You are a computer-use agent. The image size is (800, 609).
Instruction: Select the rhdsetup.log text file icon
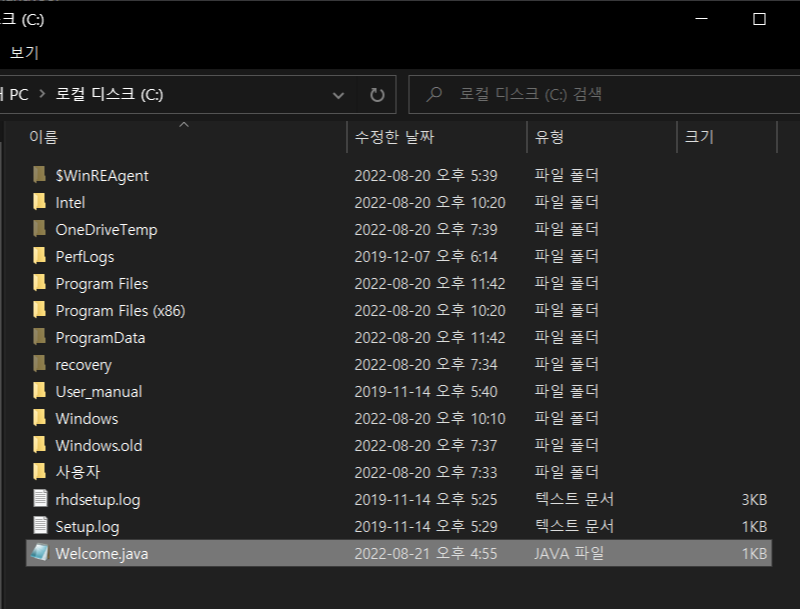40,499
